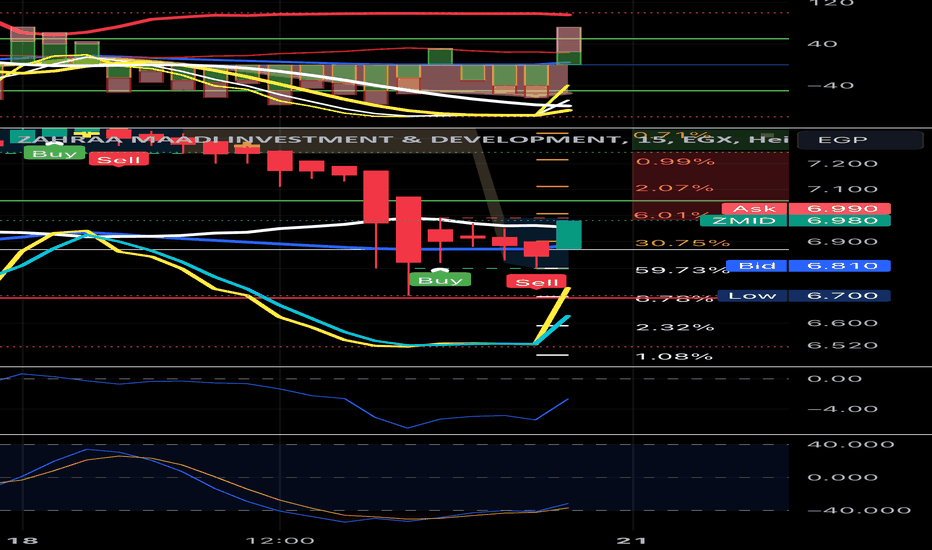The image size is (932, 550).
Task: Click the Buy signal under the chart title
Action: click(x=54, y=153)
